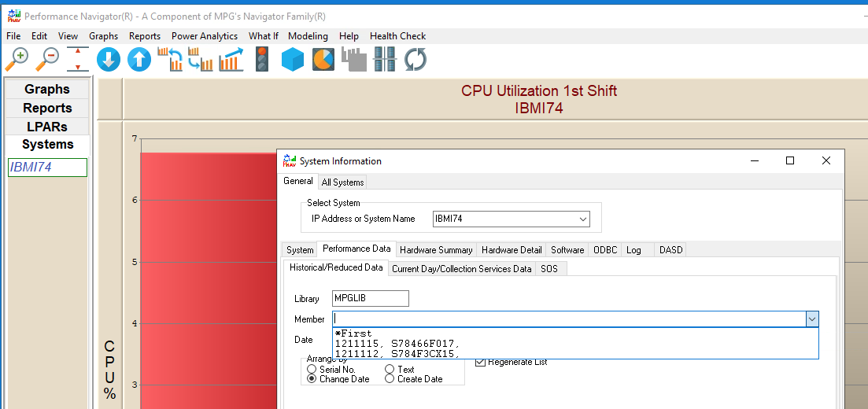
Task: Maximize the System Information dialog
Action: [x=790, y=161]
